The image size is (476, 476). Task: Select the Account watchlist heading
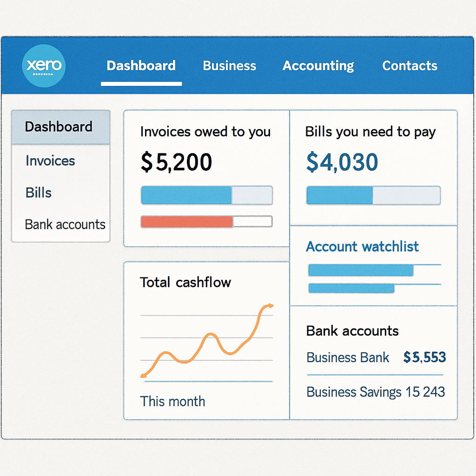362,247
